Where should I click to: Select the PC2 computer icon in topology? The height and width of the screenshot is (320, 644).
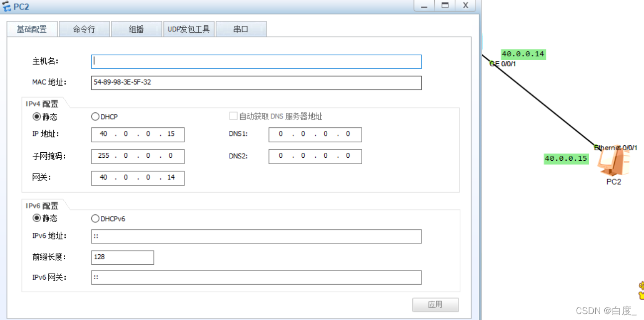[614, 163]
